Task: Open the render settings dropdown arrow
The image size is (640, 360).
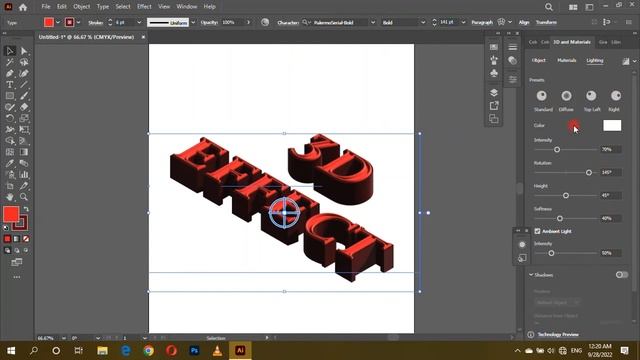Action: 635,61
